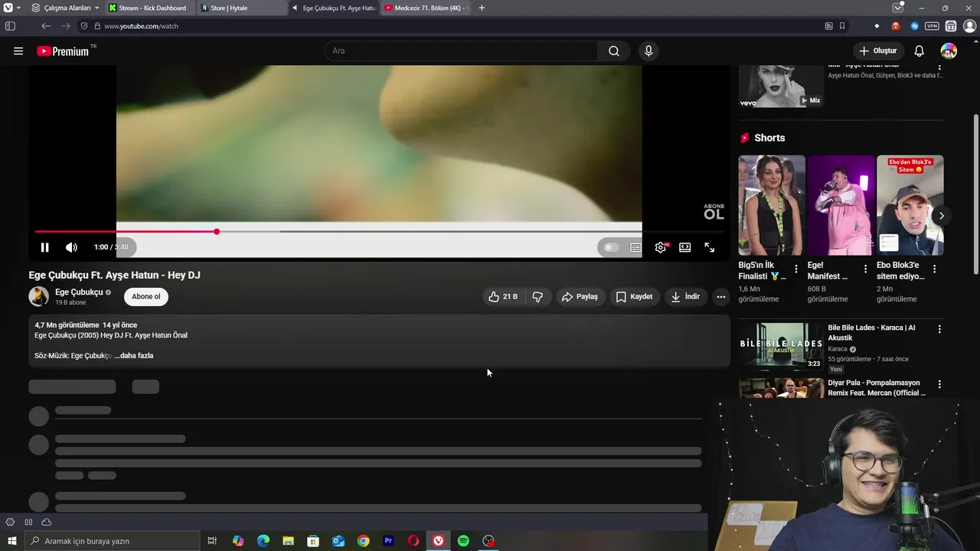Open options for Bile Bile Lades video
Viewport: 980px width, 551px height.
tap(939, 329)
